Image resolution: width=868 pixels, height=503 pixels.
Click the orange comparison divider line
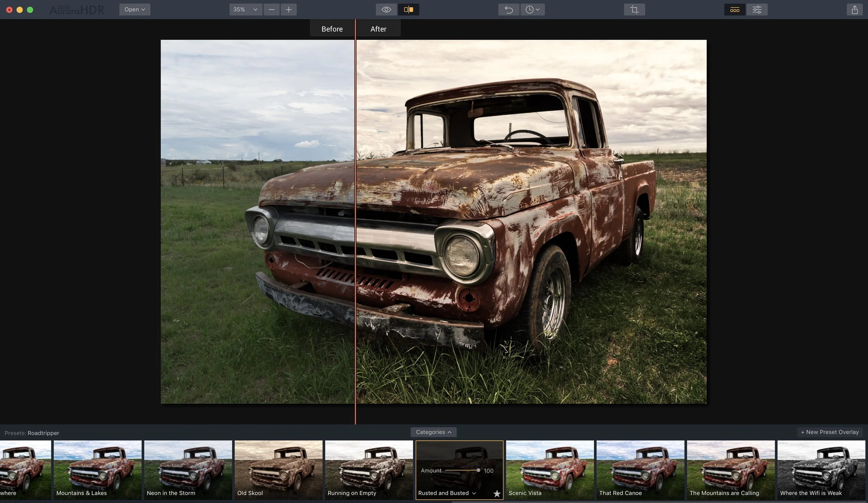pos(355,222)
